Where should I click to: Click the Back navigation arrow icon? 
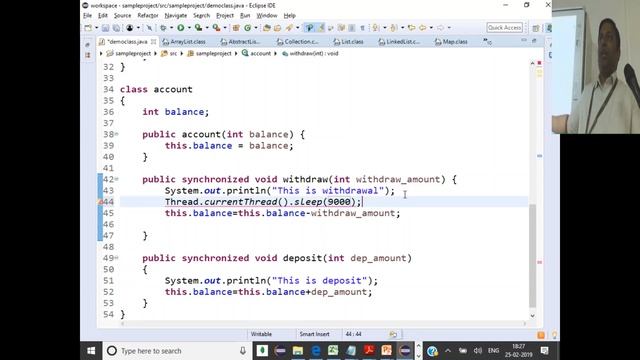[x=422, y=28]
